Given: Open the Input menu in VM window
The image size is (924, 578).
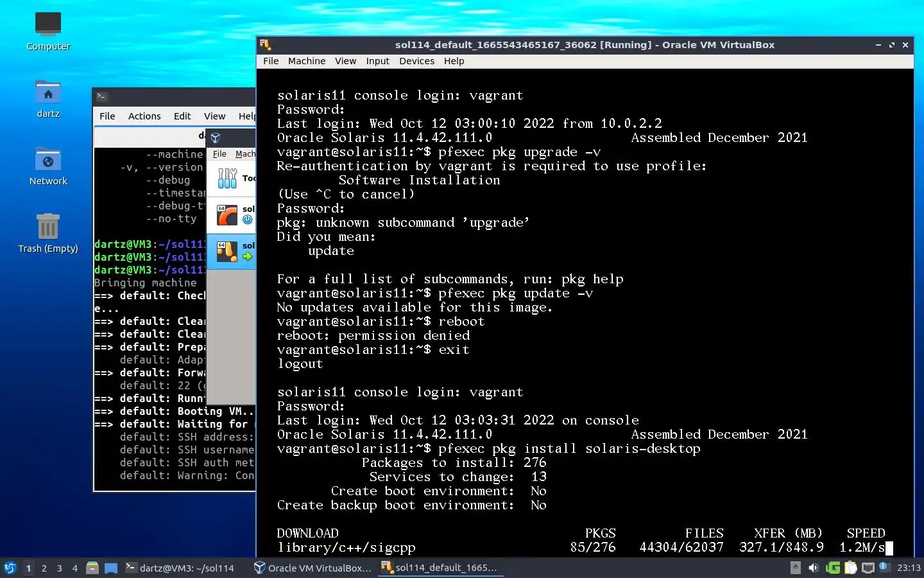Looking at the screenshot, I should coord(378,61).
